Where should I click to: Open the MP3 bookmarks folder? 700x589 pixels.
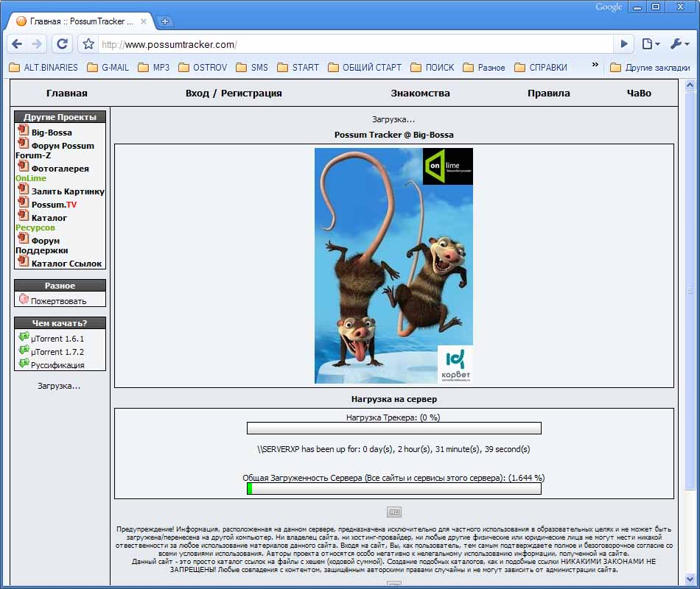[154, 68]
